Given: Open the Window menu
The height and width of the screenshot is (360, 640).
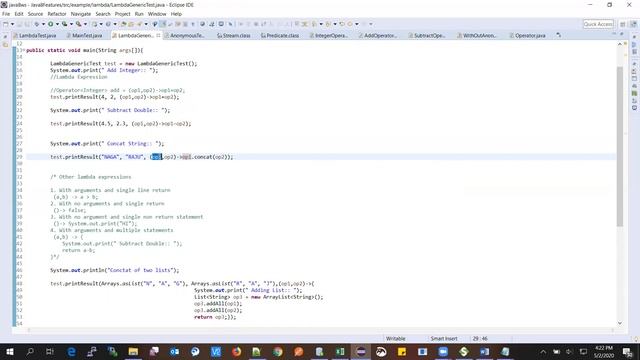Looking at the screenshot, I should [157, 14].
